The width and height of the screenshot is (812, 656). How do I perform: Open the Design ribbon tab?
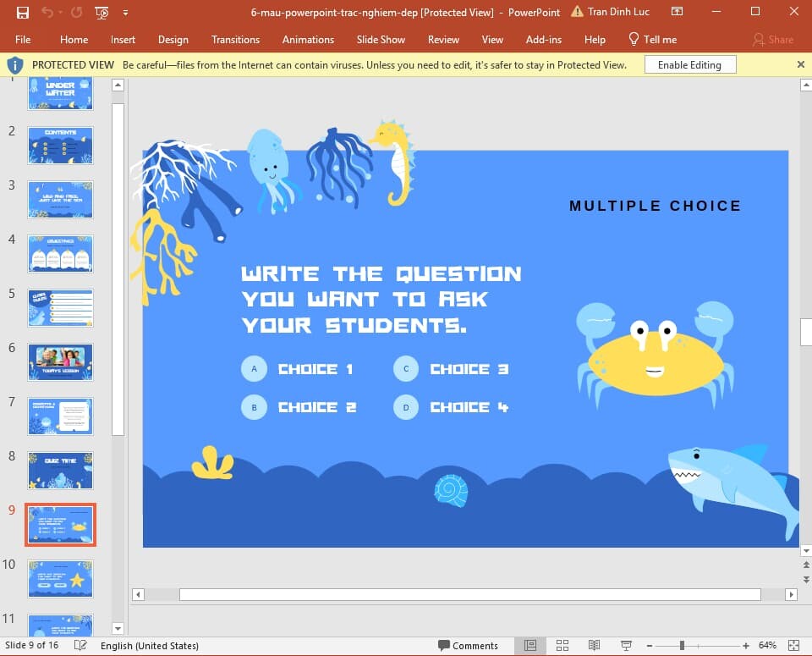[x=173, y=39]
